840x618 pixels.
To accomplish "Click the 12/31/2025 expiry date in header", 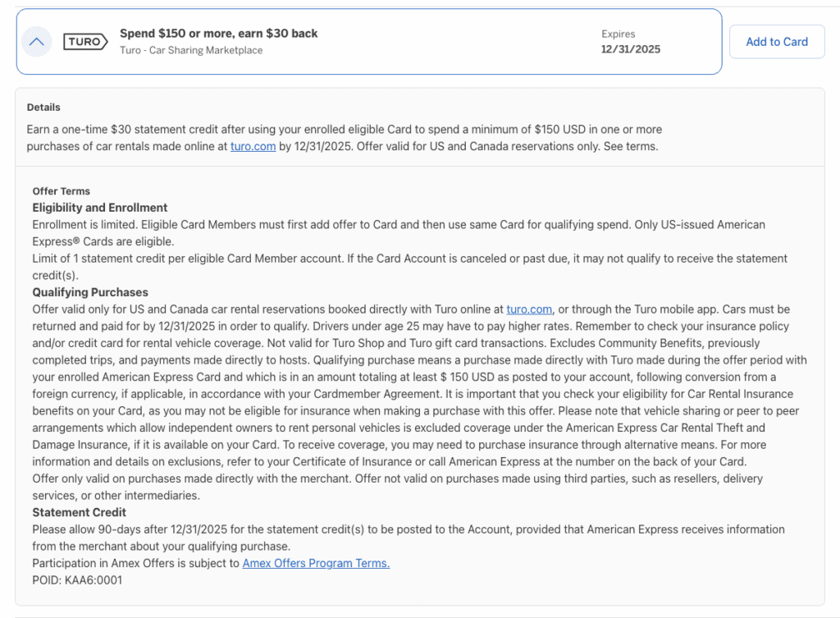I will (x=630, y=49).
